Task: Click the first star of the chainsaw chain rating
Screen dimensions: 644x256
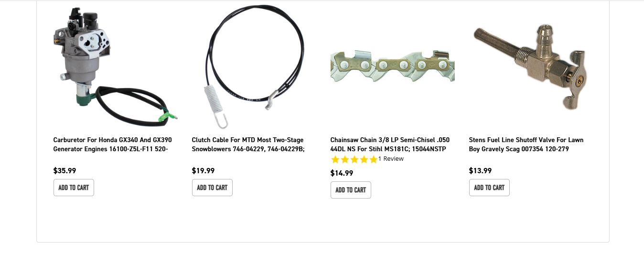Action: 335,159
